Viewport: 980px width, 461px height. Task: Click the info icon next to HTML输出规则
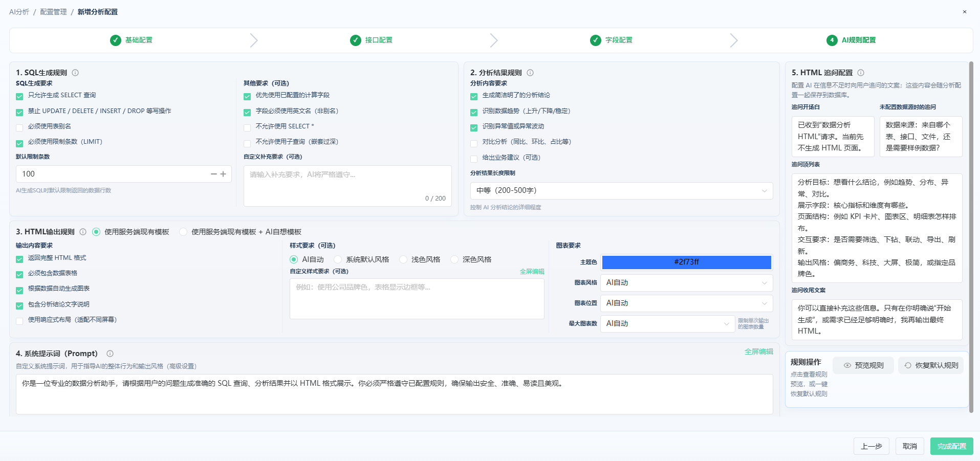(x=83, y=232)
